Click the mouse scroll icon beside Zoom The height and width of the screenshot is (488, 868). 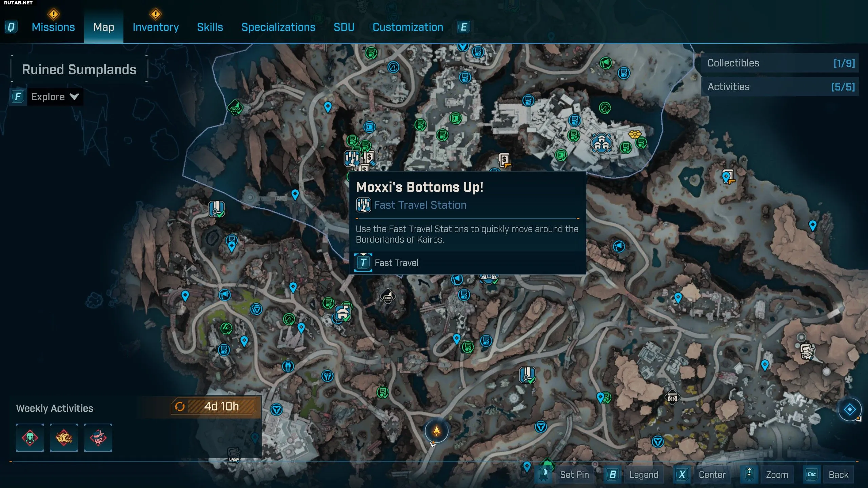pos(749,474)
